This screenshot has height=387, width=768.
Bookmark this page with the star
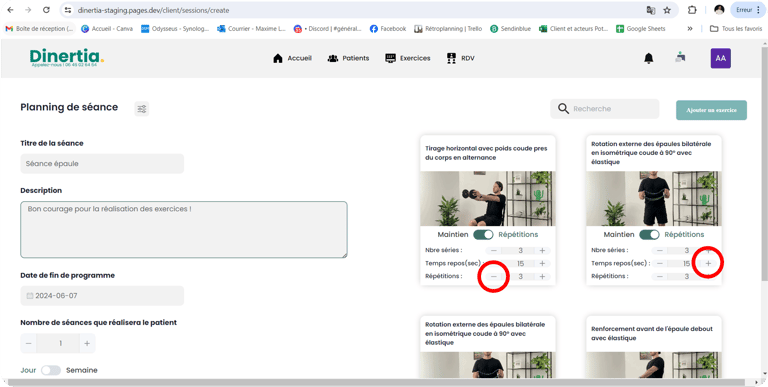click(667, 10)
